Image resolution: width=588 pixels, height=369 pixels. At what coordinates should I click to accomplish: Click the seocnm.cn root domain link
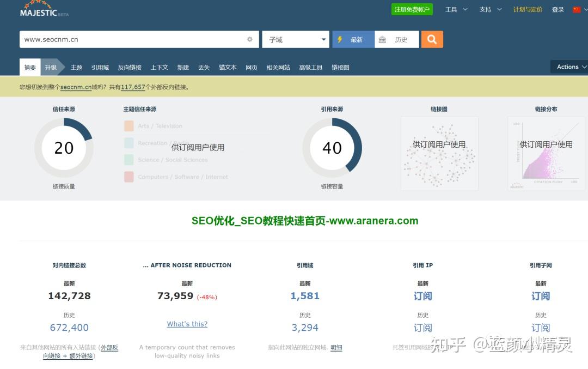[76, 87]
